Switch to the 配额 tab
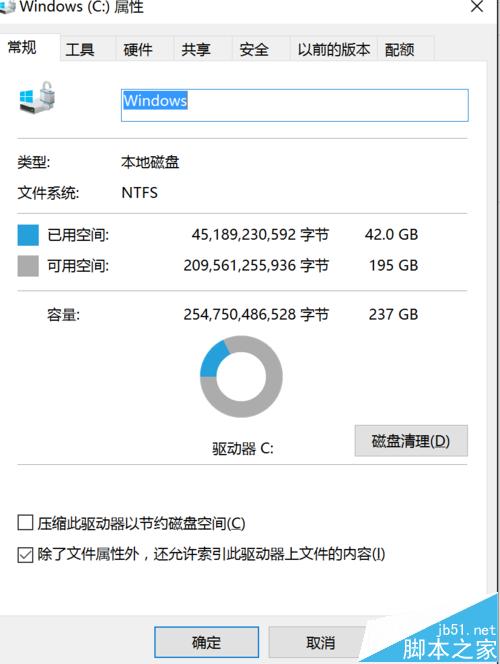Screen dimensions: 500x664 coord(399,50)
